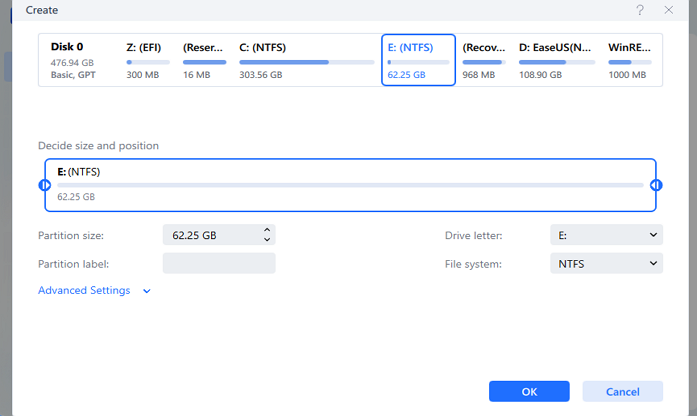Image resolution: width=697 pixels, height=416 pixels.
Task: Click the OK button
Action: [x=529, y=391]
